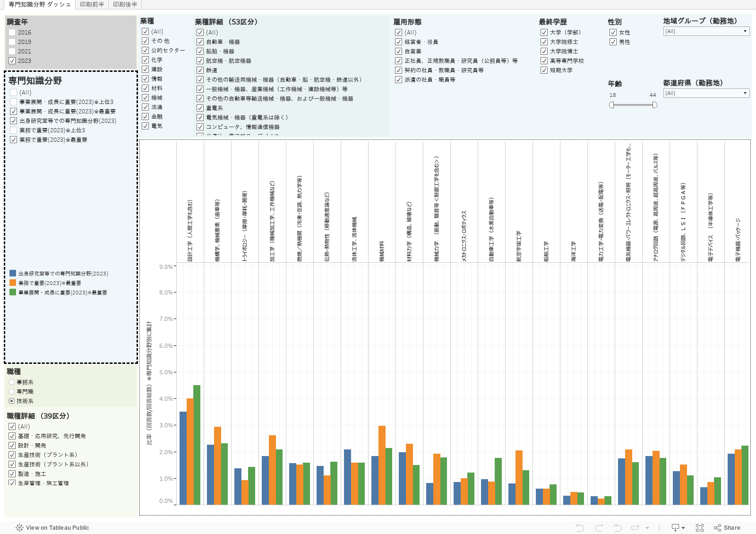Open the 都道府県（勤務地） dropdown
Screen dimensions: 756x534
[706, 94]
